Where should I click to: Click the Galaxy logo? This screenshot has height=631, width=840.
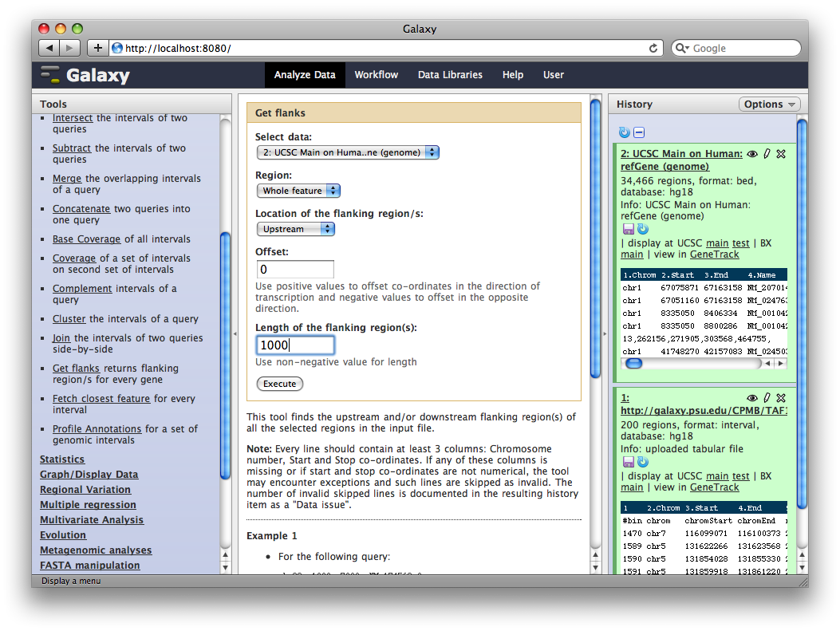pos(85,75)
